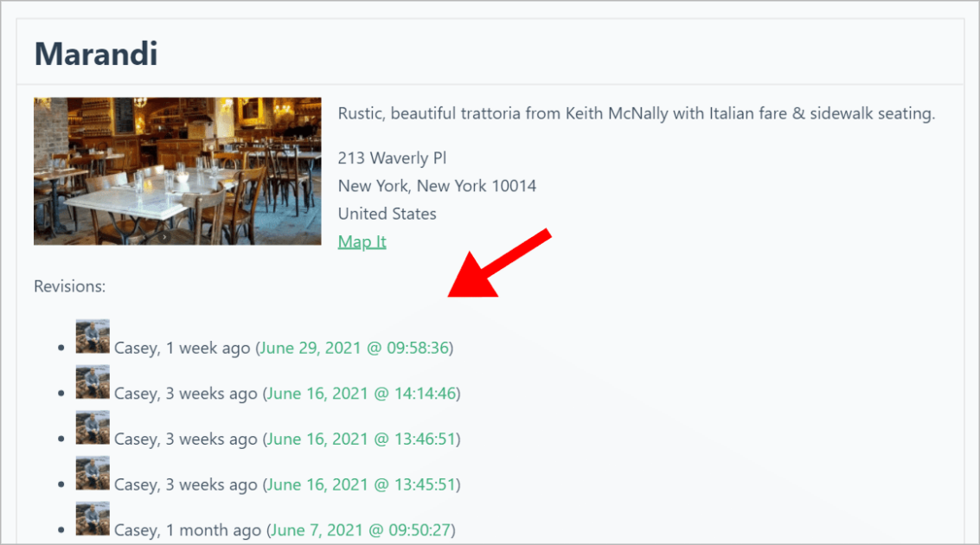The image size is (980, 545).
Task: Click the New York, New York 10014 line
Action: point(437,185)
